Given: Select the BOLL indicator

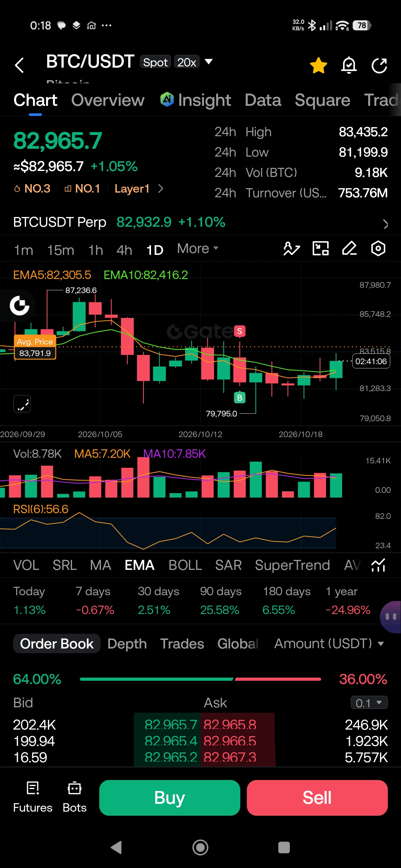Looking at the screenshot, I should pyautogui.click(x=185, y=566).
